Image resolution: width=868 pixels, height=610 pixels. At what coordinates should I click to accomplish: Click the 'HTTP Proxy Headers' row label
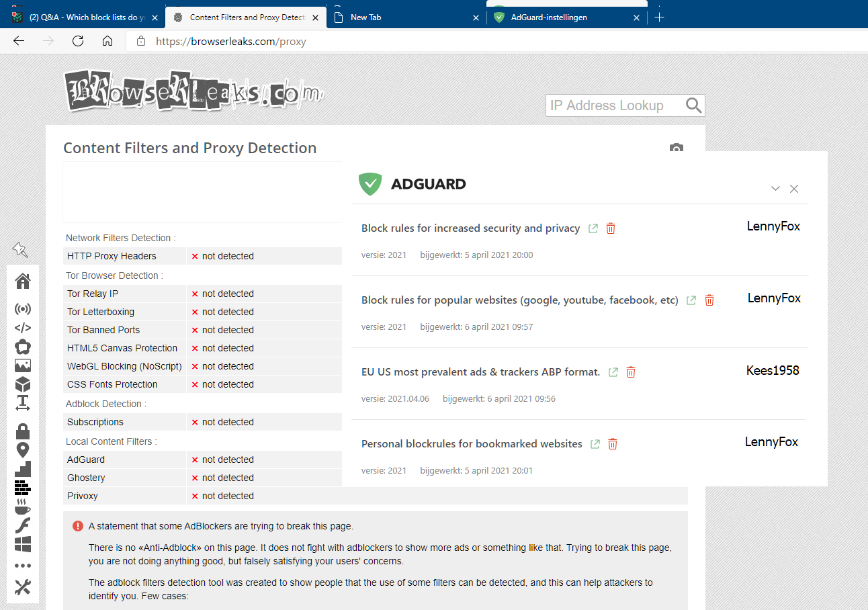(112, 256)
